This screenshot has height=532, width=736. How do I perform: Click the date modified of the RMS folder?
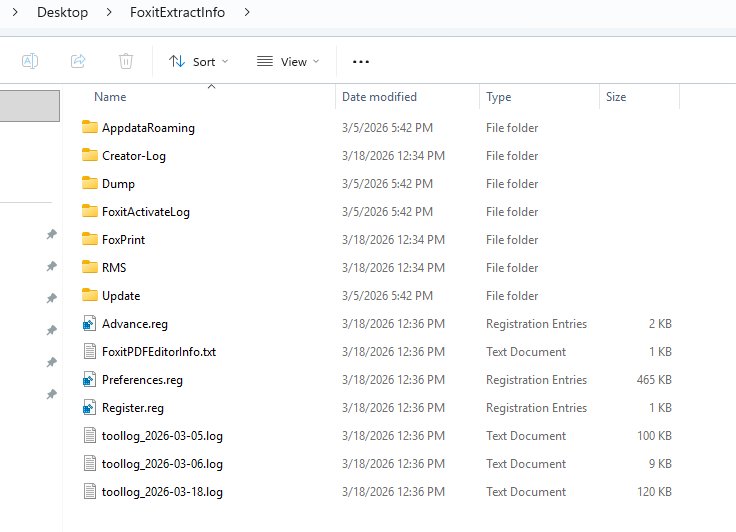(x=393, y=268)
